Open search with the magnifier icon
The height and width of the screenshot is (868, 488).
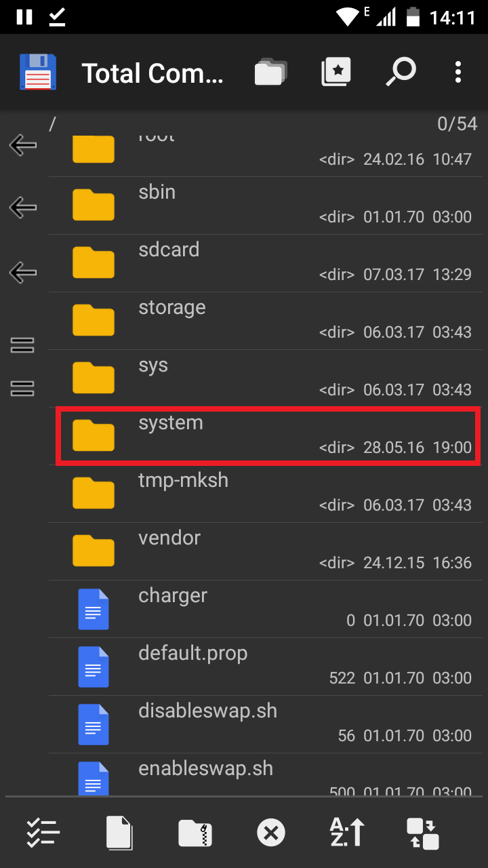click(x=400, y=72)
